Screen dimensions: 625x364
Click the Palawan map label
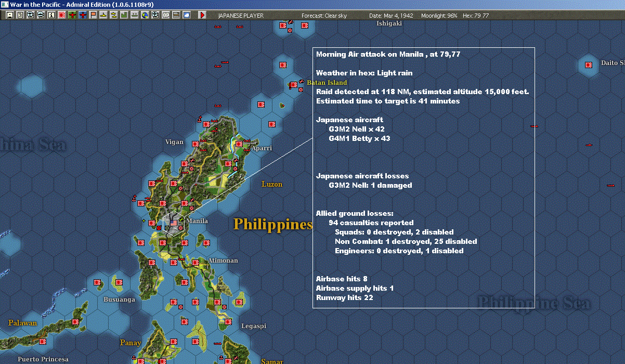click(22, 323)
